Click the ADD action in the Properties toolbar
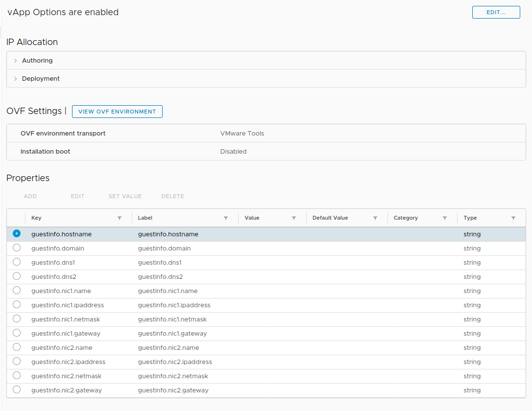Screen dimensions: 532x411 point(30,196)
